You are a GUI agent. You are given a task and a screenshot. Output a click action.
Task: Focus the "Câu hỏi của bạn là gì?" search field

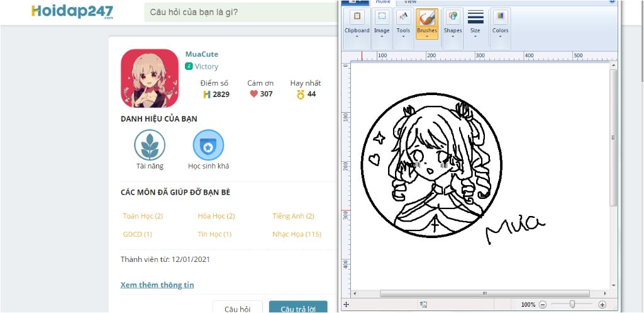point(241,13)
